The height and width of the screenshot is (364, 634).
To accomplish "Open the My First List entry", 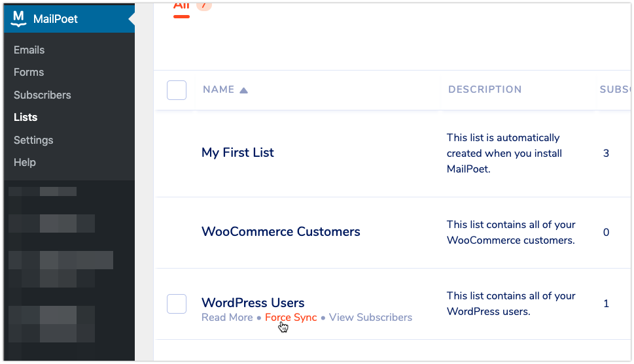I will (238, 152).
